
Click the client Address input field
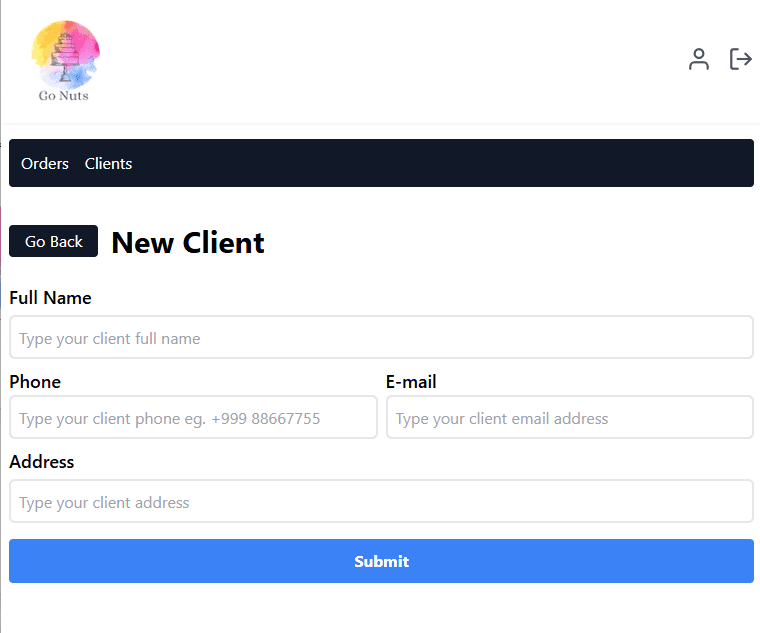coord(381,501)
